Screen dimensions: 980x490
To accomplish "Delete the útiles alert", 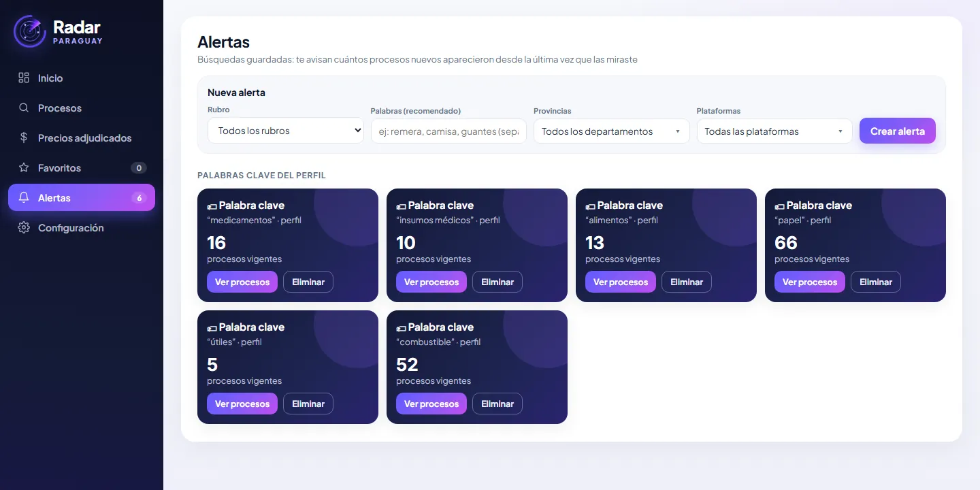I will point(308,404).
